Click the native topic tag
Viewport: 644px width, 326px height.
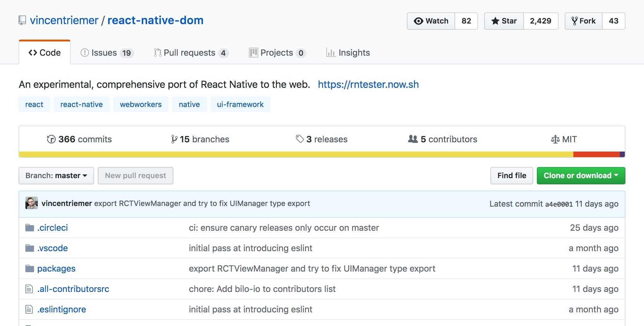189,104
